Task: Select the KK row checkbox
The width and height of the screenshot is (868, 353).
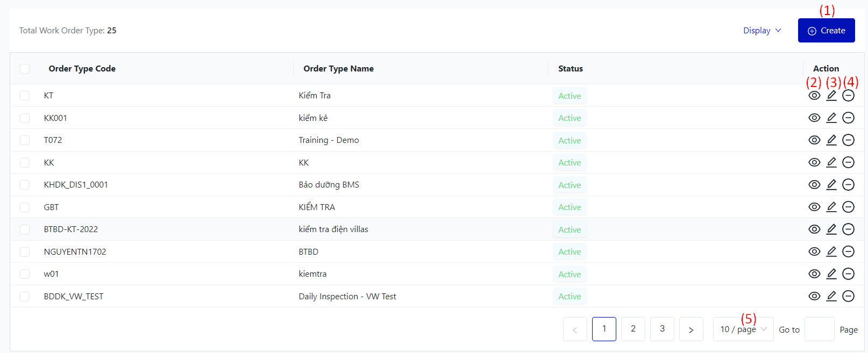Action: point(25,163)
